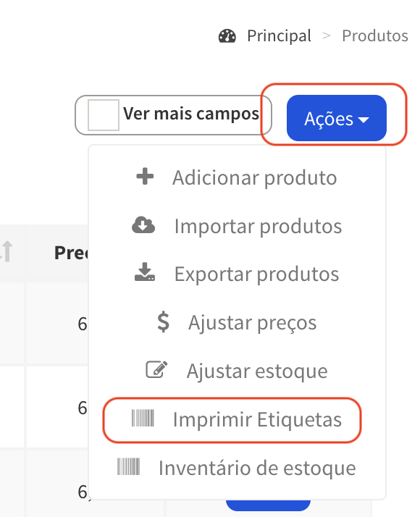
Task: Click the pencil edit icon for stock adjustment
Action: (x=156, y=369)
